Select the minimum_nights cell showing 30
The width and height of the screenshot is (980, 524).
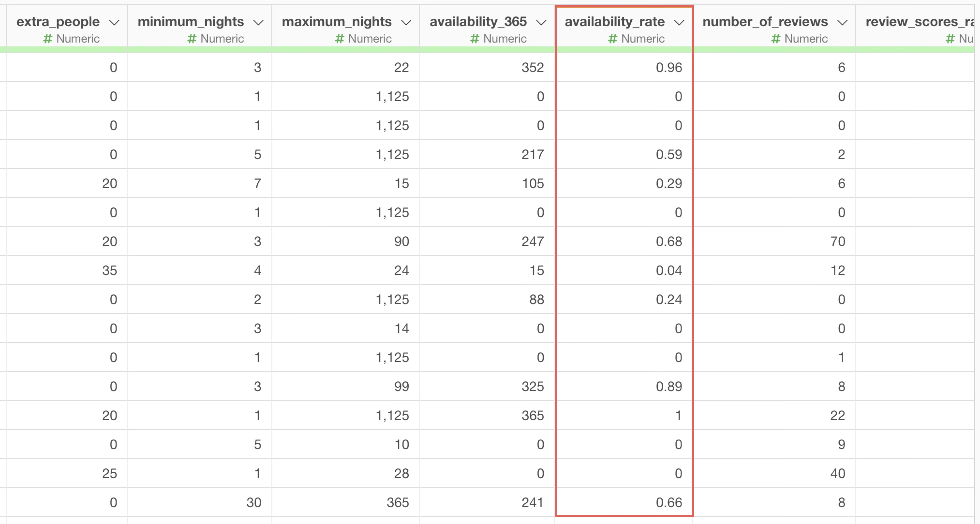(200, 502)
